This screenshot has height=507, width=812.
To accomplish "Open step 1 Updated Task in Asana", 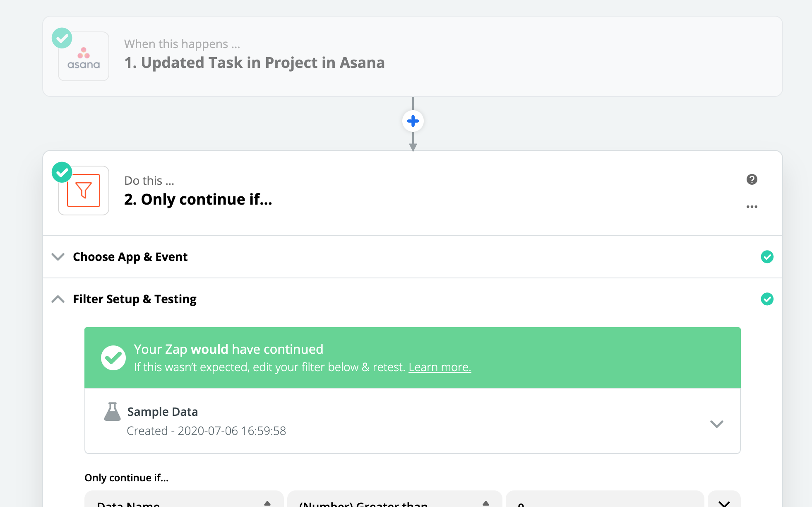I will [x=254, y=63].
